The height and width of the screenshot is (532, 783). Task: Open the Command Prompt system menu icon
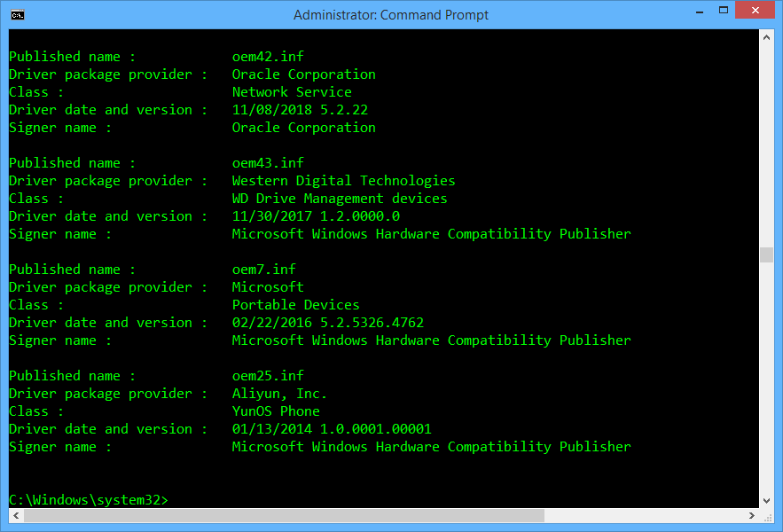(x=18, y=15)
